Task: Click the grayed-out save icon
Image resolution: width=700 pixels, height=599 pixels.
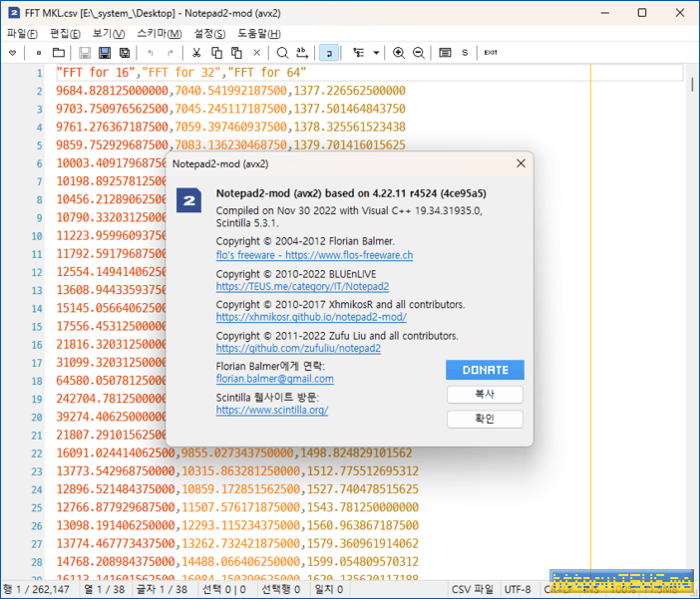Action: coord(85,53)
